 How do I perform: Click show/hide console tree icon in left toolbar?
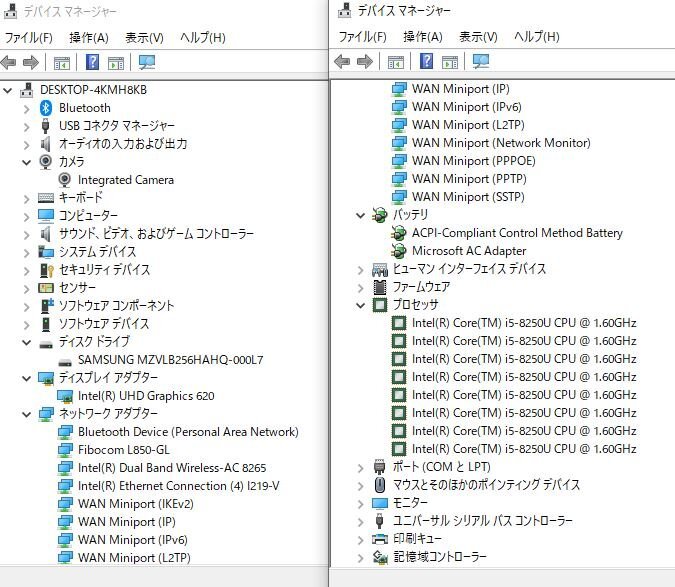pyautogui.click(x=62, y=63)
